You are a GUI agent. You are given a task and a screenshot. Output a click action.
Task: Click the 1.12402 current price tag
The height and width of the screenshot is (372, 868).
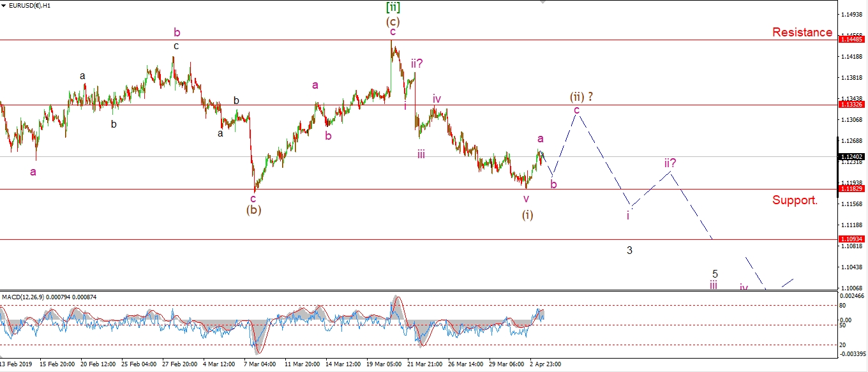click(851, 156)
